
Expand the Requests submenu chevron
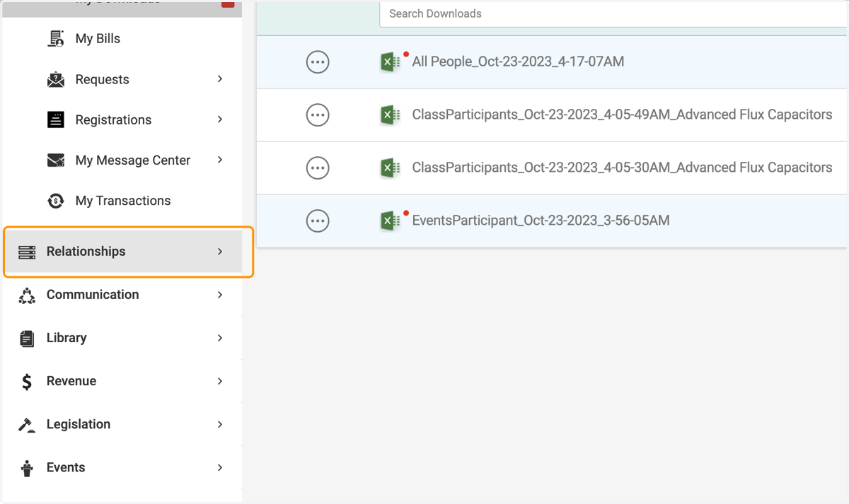[220, 79]
